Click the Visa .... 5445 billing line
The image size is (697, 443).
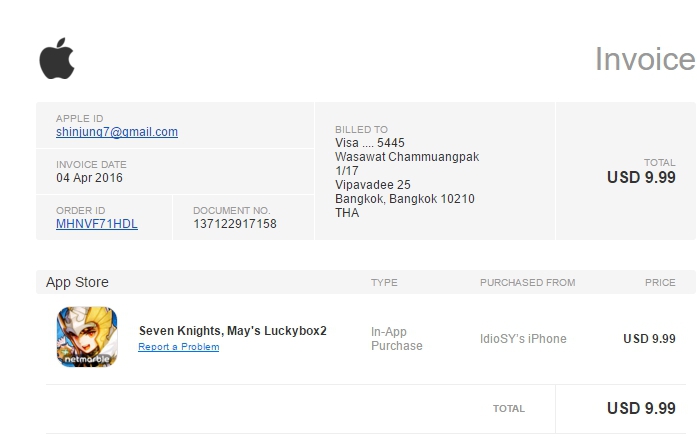(370, 143)
